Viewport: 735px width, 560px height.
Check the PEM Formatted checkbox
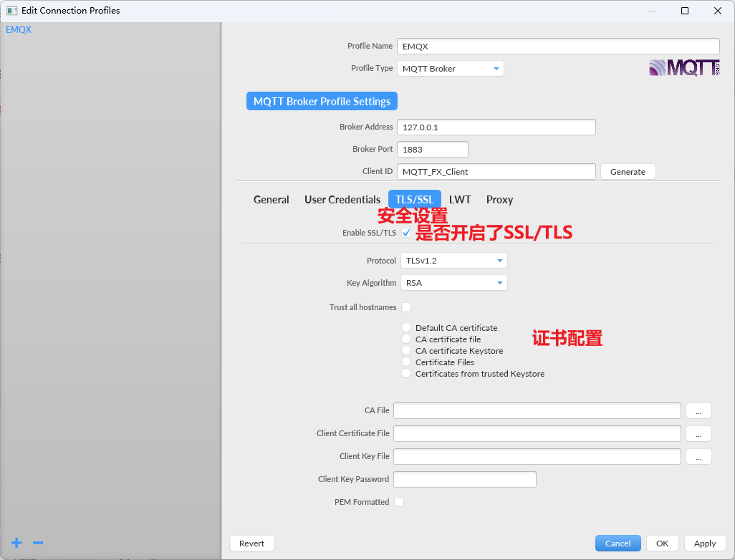point(399,502)
